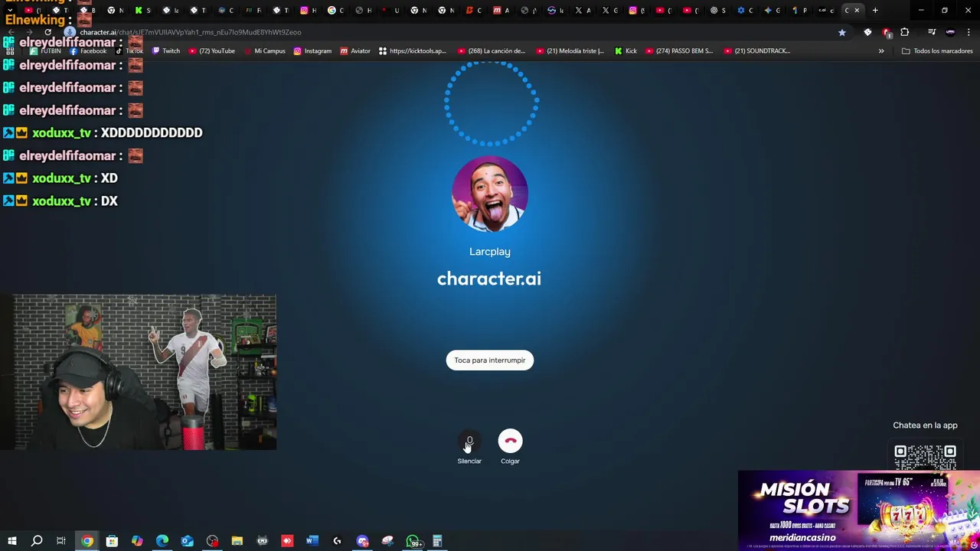Open File Explorer from taskbar
The width and height of the screenshot is (980, 551).
pos(237,541)
